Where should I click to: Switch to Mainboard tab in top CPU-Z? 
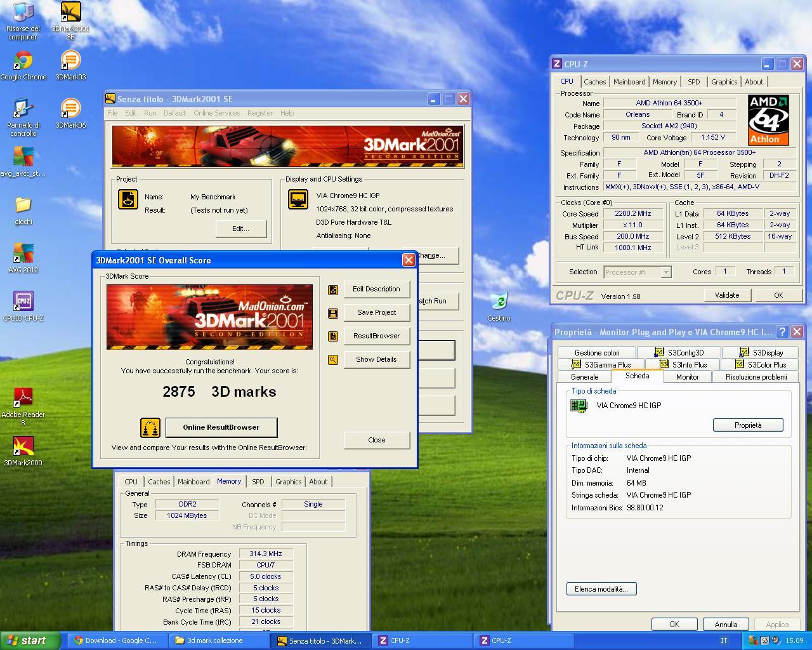point(629,82)
